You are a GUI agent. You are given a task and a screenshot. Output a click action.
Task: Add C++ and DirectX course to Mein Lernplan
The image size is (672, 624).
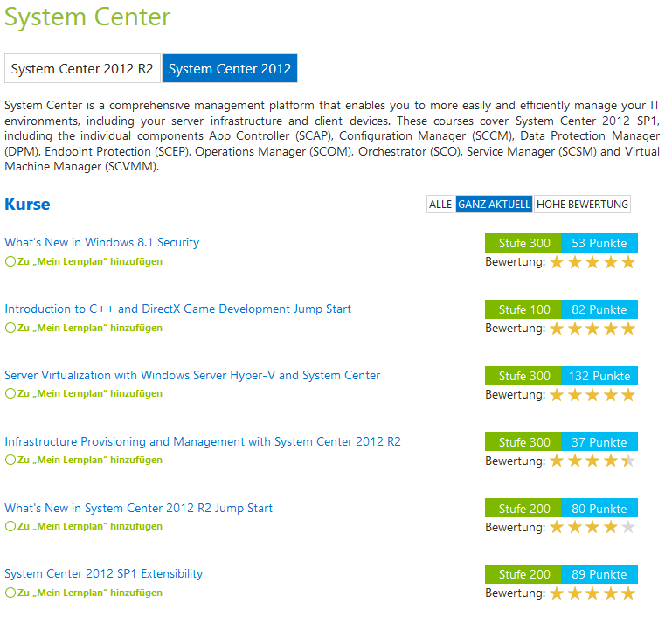[84, 328]
